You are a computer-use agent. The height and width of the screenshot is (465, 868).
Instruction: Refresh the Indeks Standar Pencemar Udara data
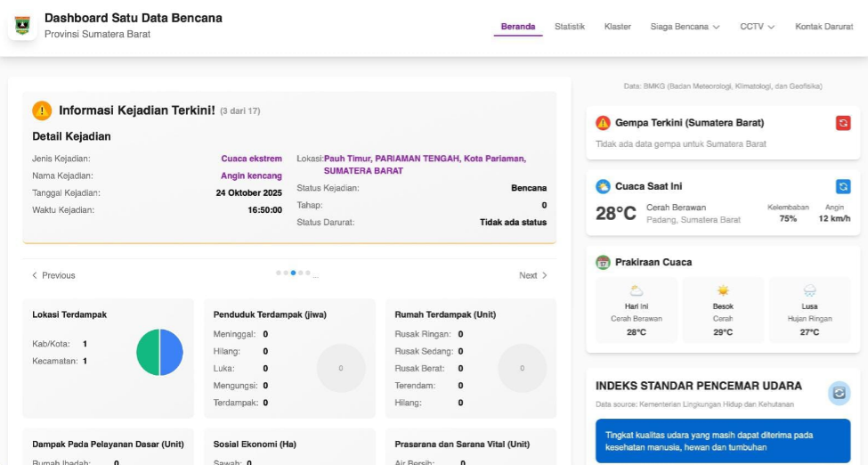click(840, 392)
